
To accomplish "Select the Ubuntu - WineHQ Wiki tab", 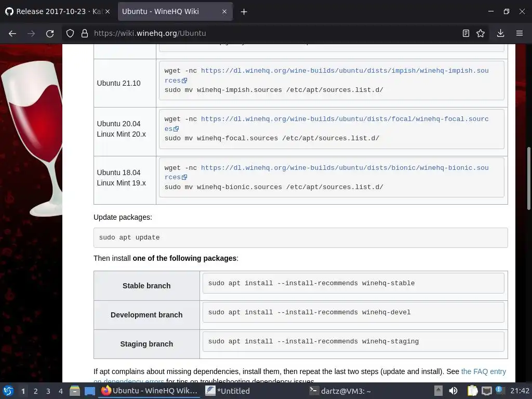I will point(175,11).
